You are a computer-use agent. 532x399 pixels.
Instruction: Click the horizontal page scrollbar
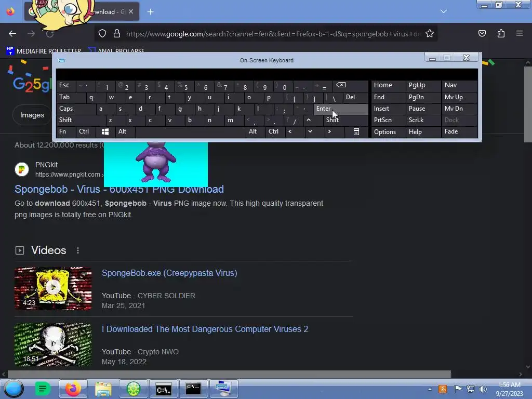point(229,374)
